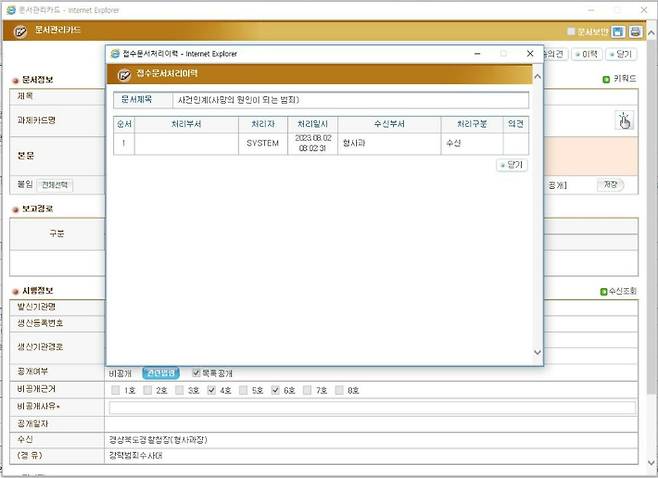Uncheck the 4호 비공개근거 checkbox
The width and height of the screenshot is (658, 478).
pos(212,390)
